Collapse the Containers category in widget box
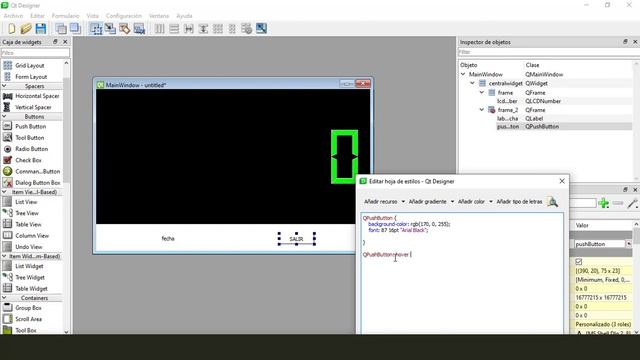The height and width of the screenshot is (360, 640). pyautogui.click(x=4, y=298)
